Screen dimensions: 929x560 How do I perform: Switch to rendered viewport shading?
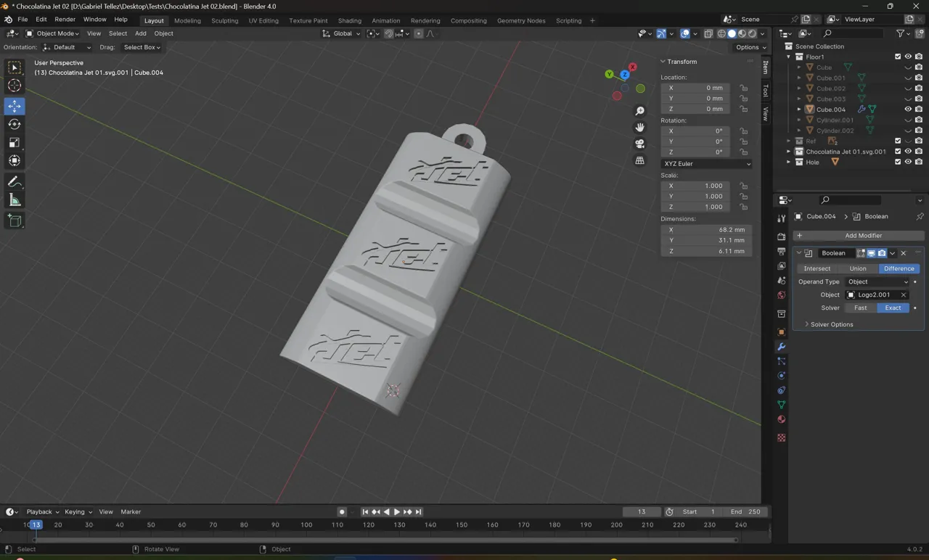coord(752,33)
